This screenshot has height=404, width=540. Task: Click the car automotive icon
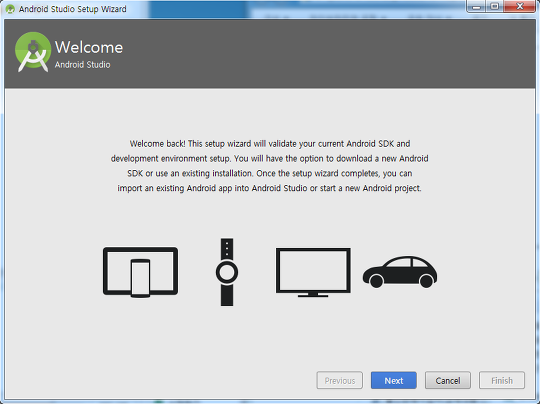[x=400, y=272]
